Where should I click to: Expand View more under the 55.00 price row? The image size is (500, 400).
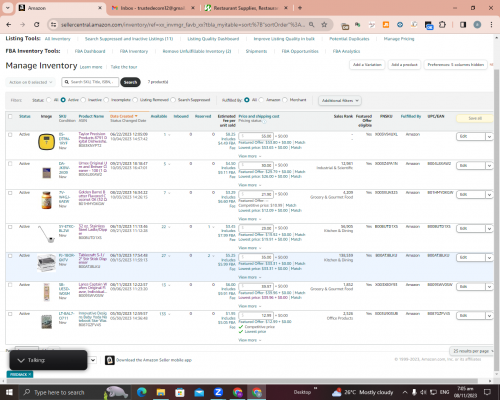249,156
